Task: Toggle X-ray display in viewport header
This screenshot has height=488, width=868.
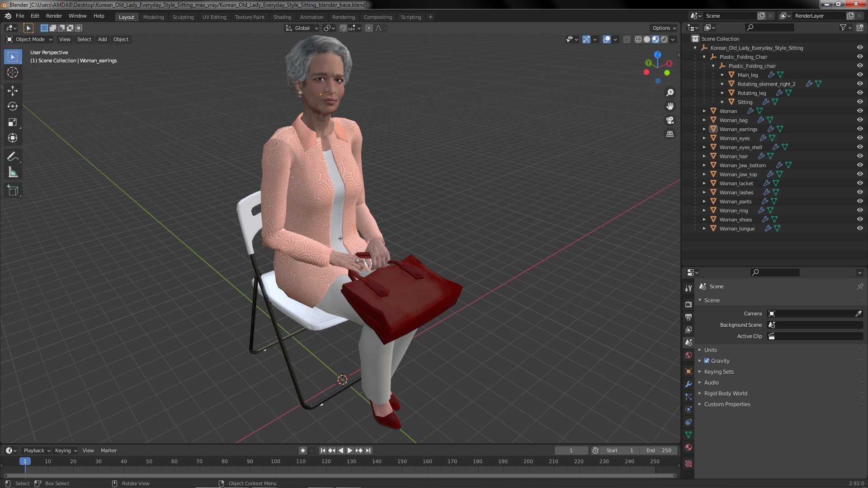Action: [627, 40]
